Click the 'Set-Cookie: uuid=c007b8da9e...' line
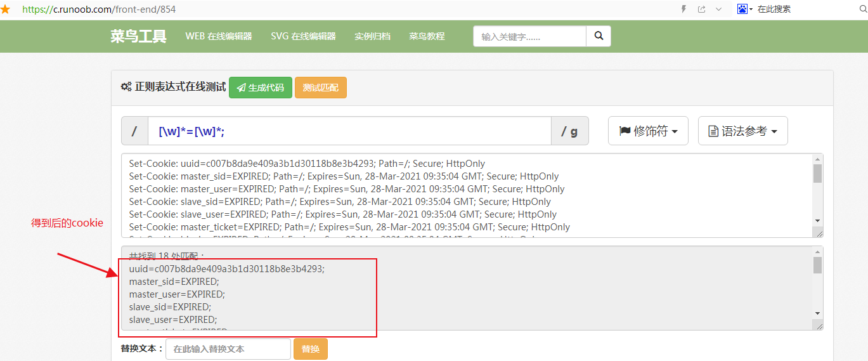This screenshot has height=361, width=868. 307,163
